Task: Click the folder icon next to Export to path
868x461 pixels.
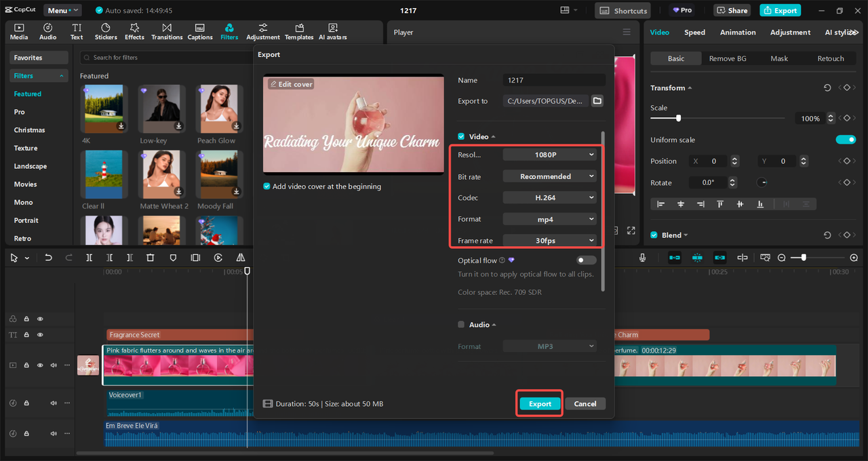Action: coord(597,101)
